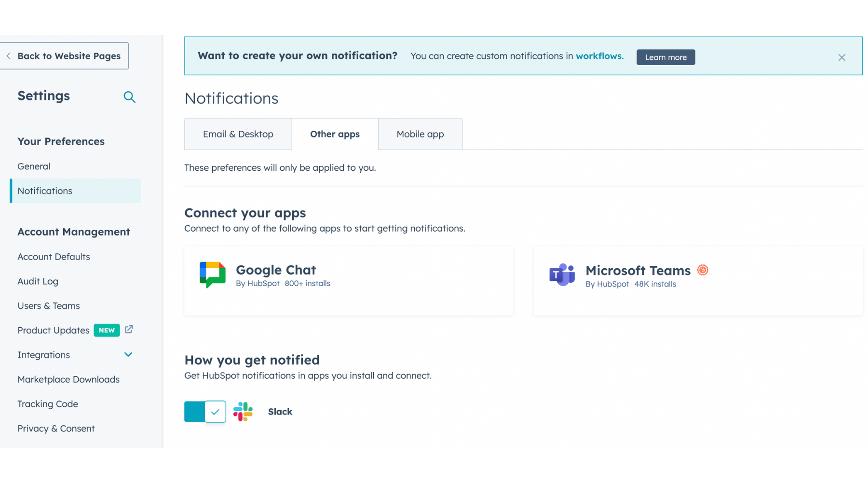Click the Learn more button
Image resolution: width=868 pixels, height=483 pixels.
(665, 57)
